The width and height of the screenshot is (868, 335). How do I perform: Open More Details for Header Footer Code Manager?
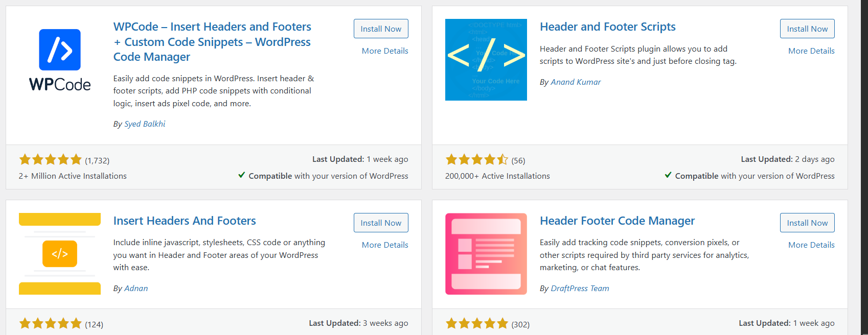(x=811, y=245)
